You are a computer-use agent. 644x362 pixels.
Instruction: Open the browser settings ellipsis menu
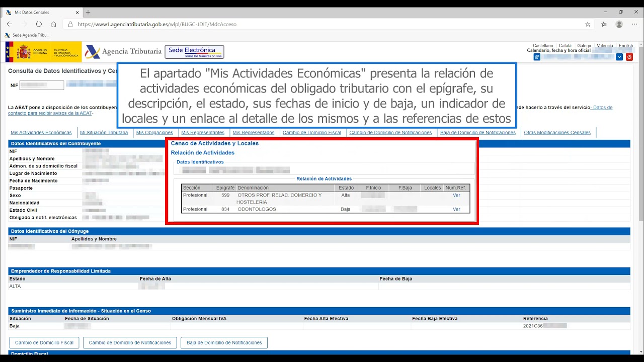[x=634, y=24]
